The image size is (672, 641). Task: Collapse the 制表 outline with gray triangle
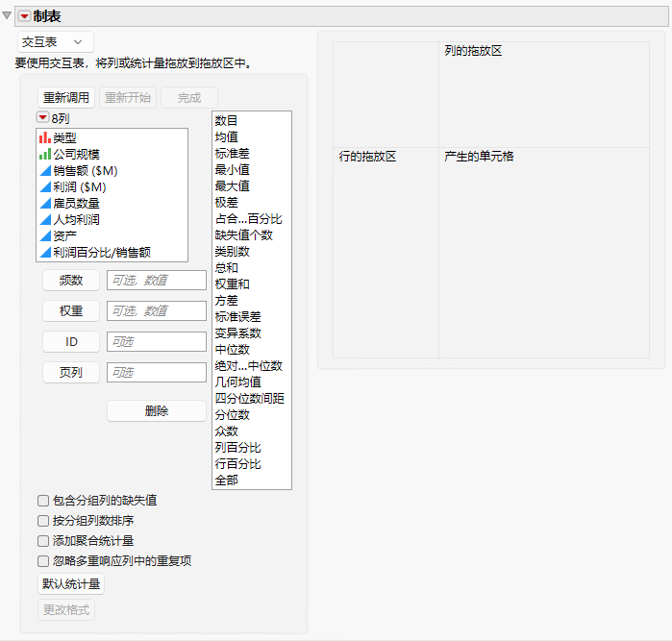coord(7,15)
